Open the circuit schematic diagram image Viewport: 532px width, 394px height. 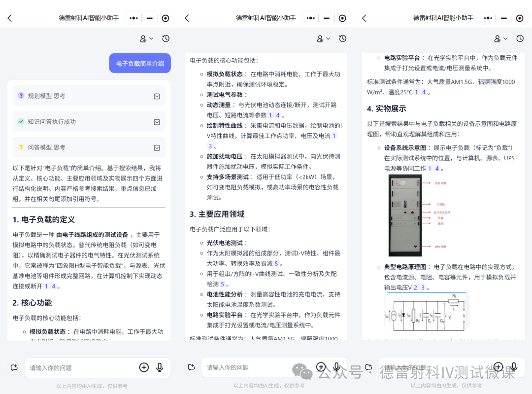[427, 312]
